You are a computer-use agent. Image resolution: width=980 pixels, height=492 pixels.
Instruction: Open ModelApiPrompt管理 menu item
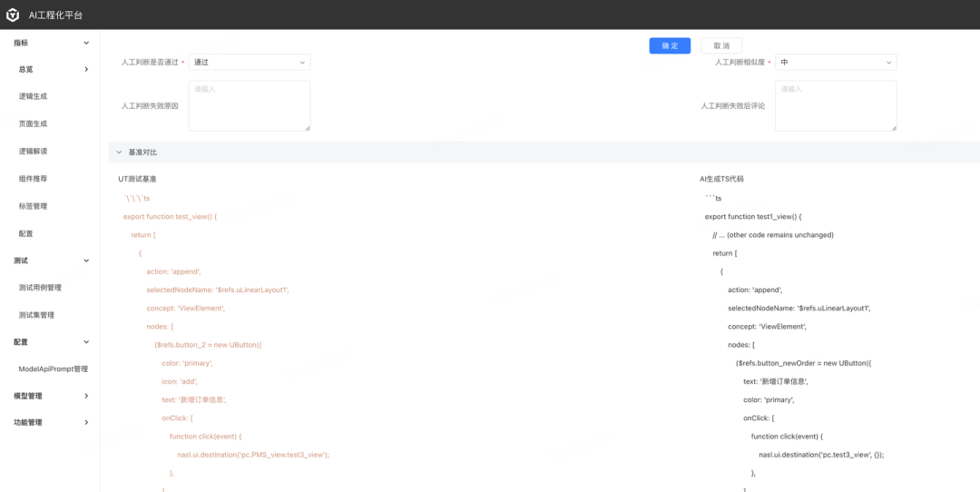pos(53,369)
